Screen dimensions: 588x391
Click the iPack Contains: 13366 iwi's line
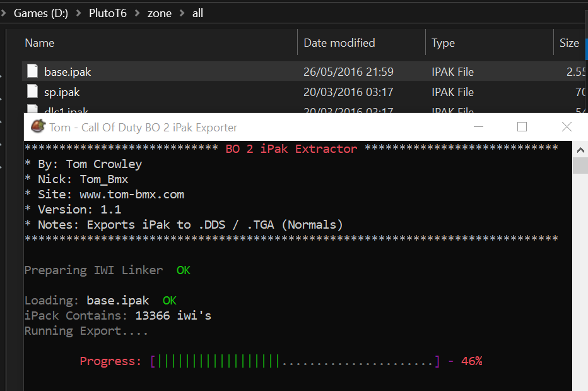click(118, 315)
